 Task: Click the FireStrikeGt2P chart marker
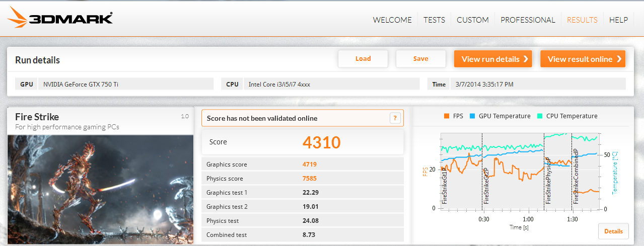(x=486, y=186)
